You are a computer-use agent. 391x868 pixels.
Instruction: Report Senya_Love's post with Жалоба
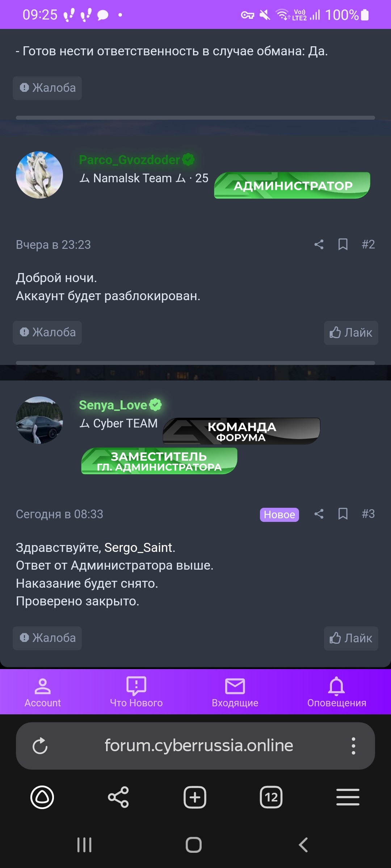[47, 638]
